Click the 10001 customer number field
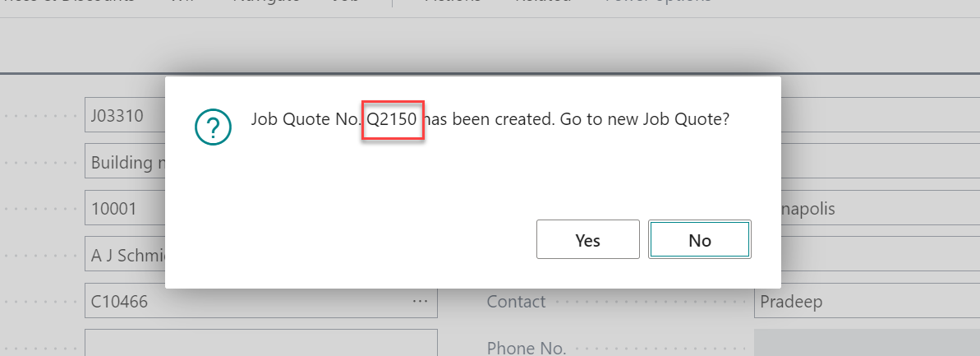The width and height of the screenshot is (980, 356). pyautogui.click(x=125, y=209)
